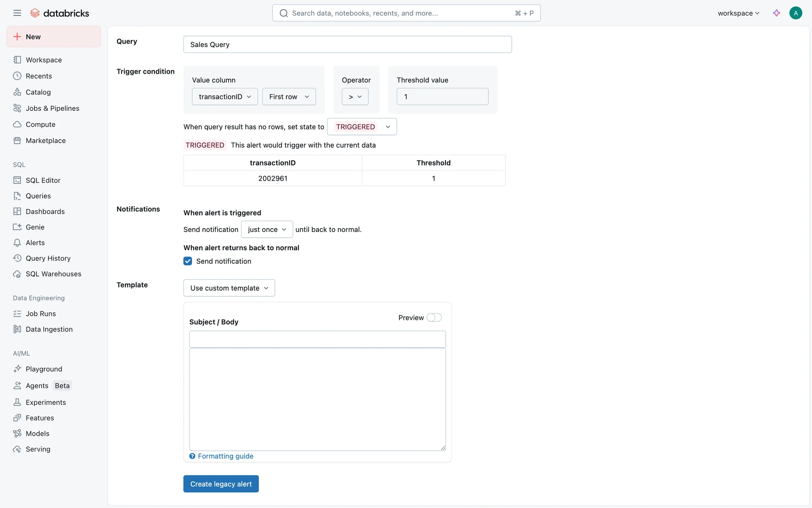Open Query History in sidebar
Image resolution: width=812 pixels, height=508 pixels.
click(x=48, y=258)
